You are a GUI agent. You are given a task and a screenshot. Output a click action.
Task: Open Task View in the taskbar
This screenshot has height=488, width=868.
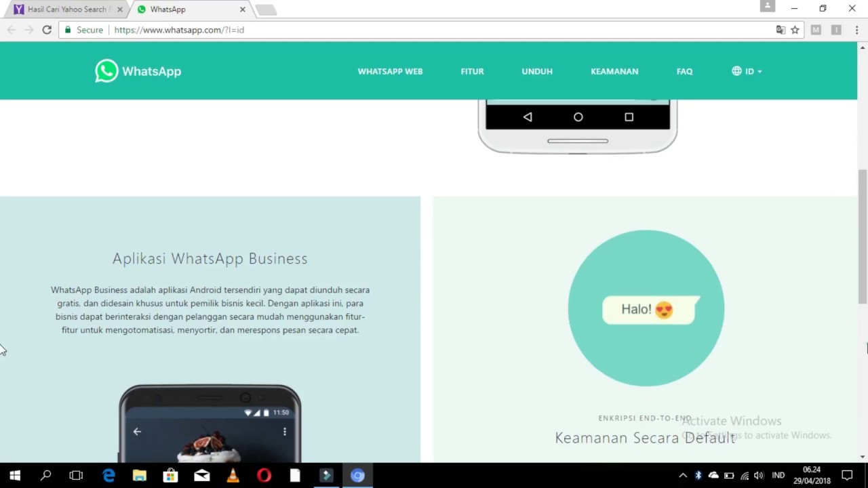76,475
